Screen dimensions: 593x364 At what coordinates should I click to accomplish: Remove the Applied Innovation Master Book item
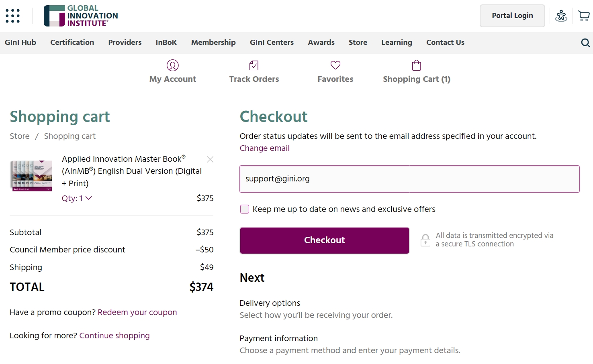pyautogui.click(x=210, y=159)
